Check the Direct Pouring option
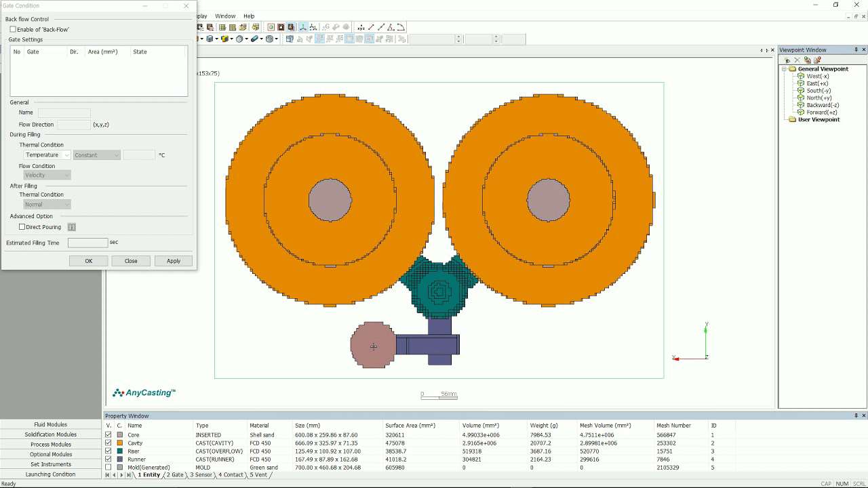Screen dimensions: 868x488 pos(22,227)
